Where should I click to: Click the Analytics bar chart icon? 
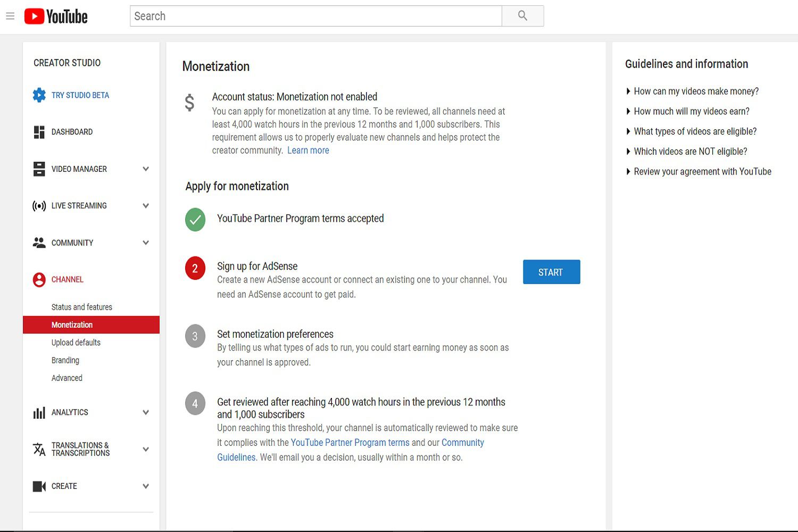pyautogui.click(x=39, y=412)
